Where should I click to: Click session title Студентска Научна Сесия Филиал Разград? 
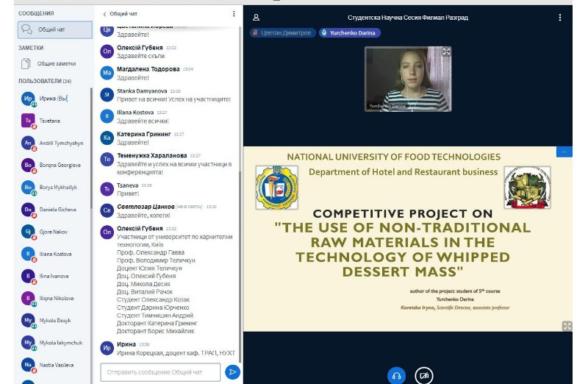pyautogui.click(x=408, y=18)
